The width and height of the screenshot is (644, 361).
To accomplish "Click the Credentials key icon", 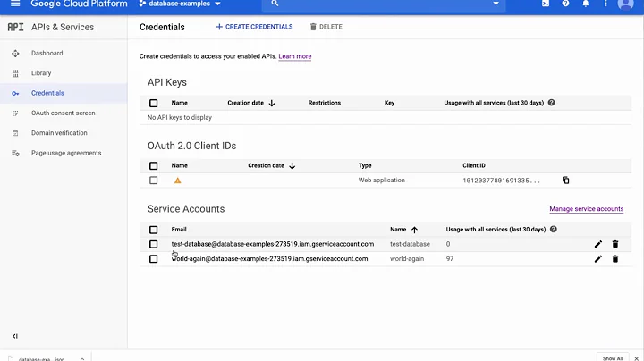I will pyautogui.click(x=15, y=94).
